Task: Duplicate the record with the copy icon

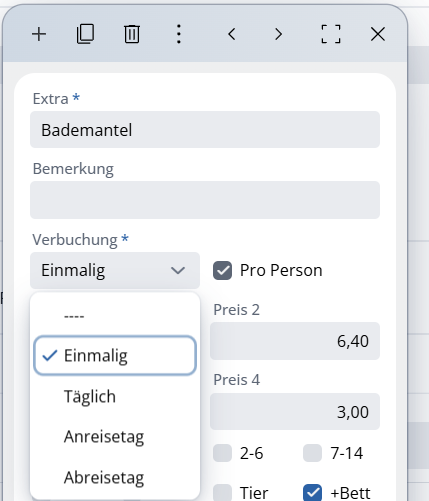Action: 85,34
